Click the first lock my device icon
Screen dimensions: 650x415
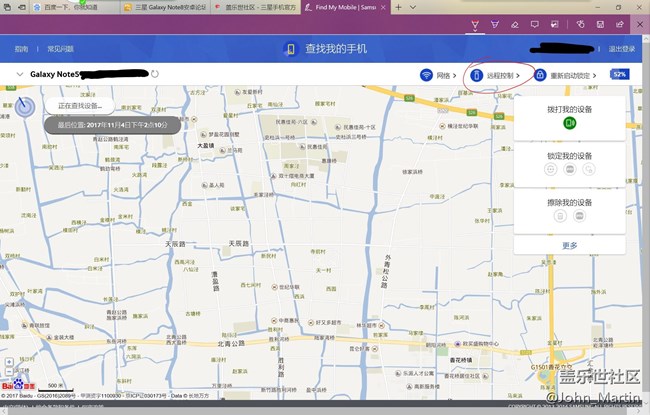point(551,169)
